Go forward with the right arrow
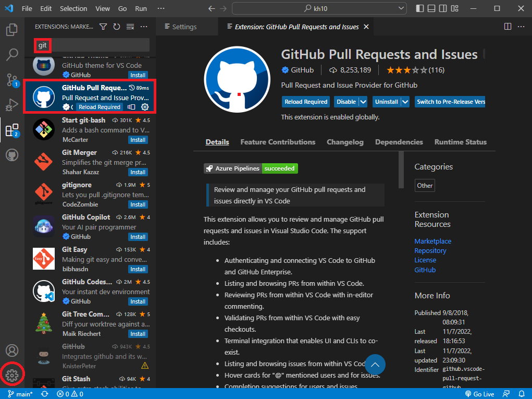This screenshot has width=532, height=399. click(223, 8)
